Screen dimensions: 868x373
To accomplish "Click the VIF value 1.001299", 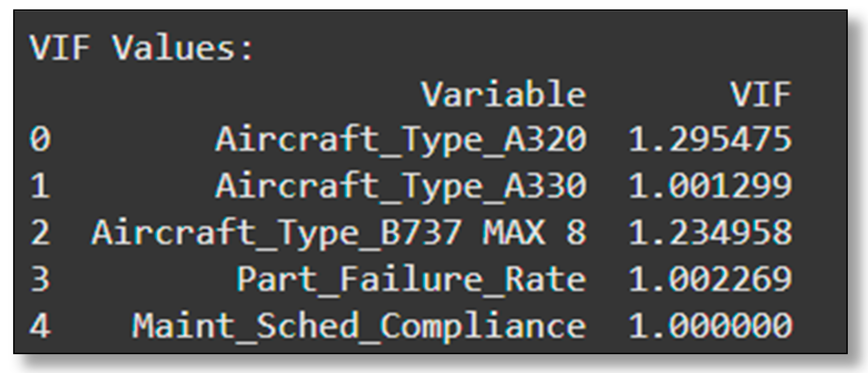I will click(710, 186).
